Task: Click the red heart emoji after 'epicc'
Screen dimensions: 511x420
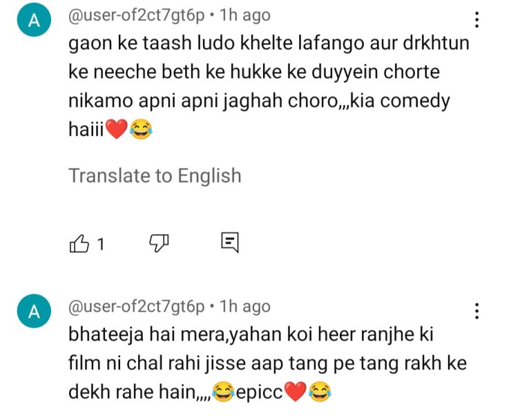Action: point(295,393)
